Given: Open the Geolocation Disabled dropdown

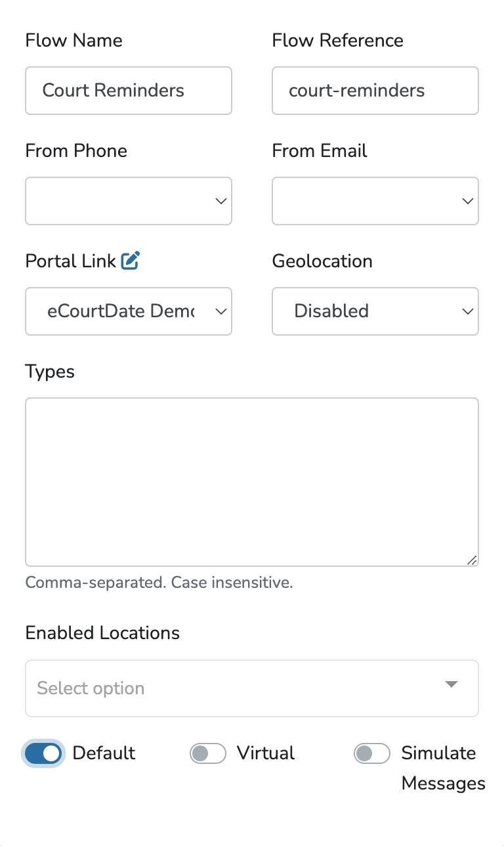Looking at the screenshot, I should (375, 311).
